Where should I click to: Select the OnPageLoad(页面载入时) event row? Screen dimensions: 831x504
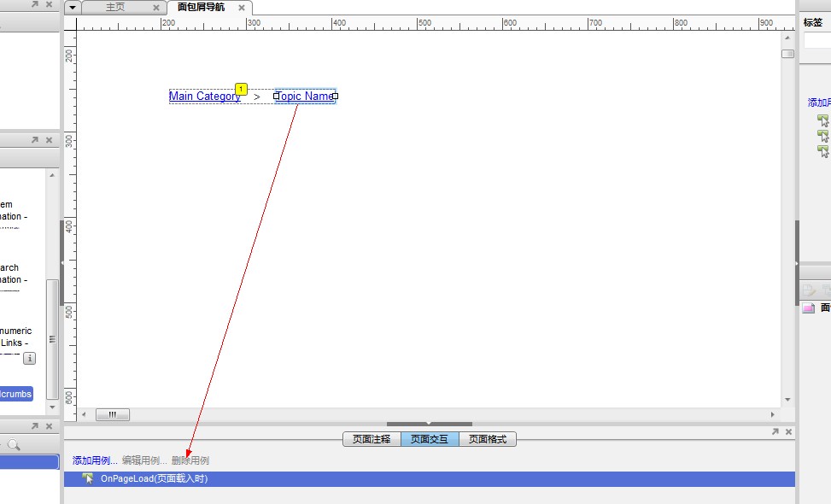[x=430, y=478]
